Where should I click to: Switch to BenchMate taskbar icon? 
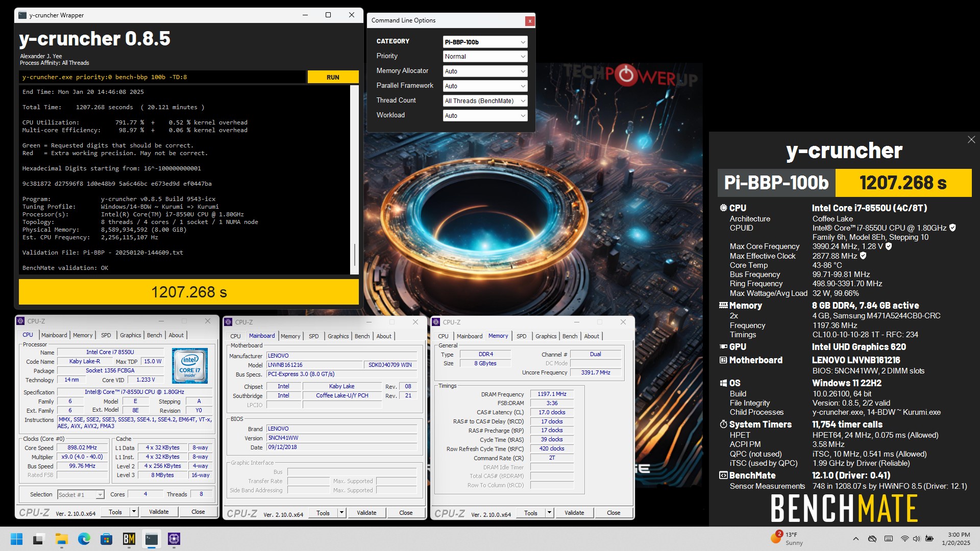129,539
